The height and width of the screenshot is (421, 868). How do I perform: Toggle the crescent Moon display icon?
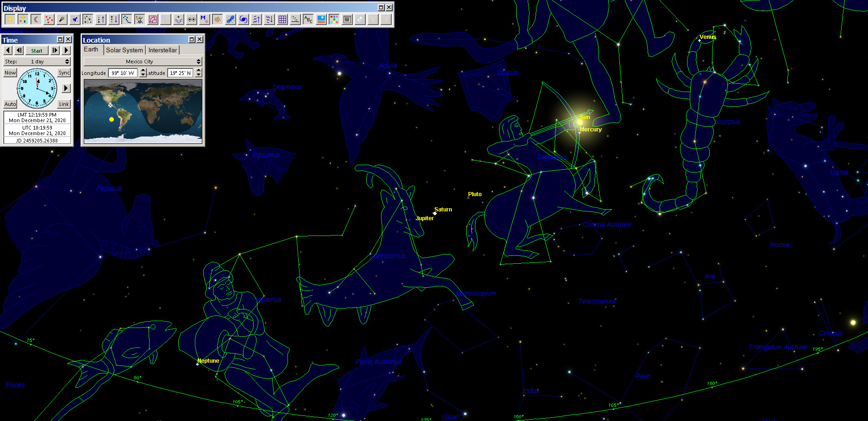(36, 19)
